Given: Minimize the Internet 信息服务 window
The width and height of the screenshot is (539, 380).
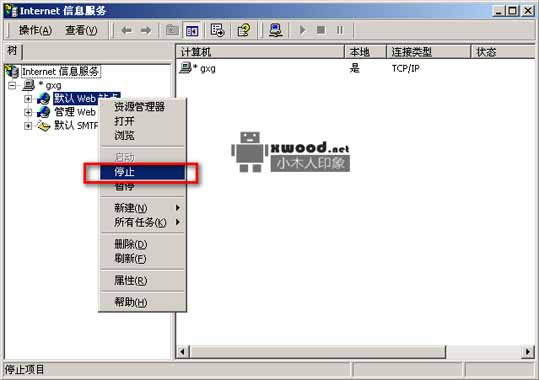Looking at the screenshot, I should pos(499,11).
